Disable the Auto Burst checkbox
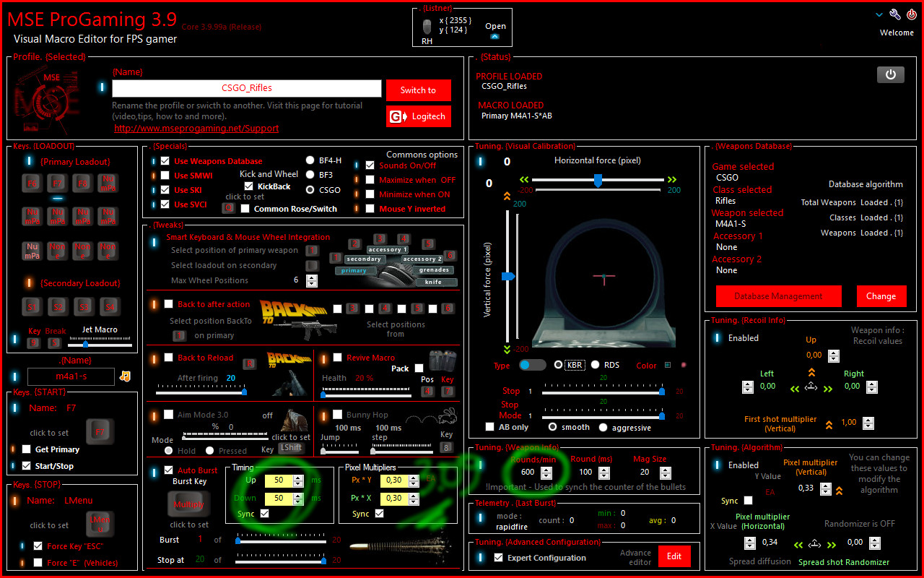This screenshot has height=578, width=924. click(x=168, y=470)
